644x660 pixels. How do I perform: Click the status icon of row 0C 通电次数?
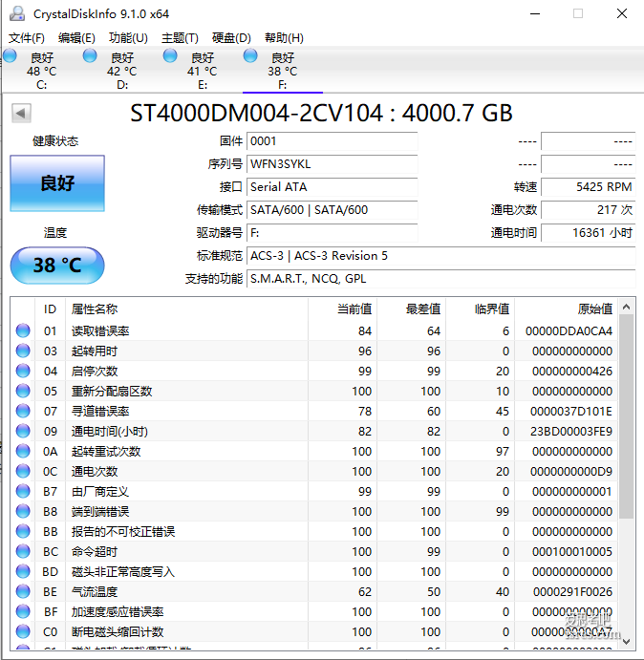pos(23,471)
